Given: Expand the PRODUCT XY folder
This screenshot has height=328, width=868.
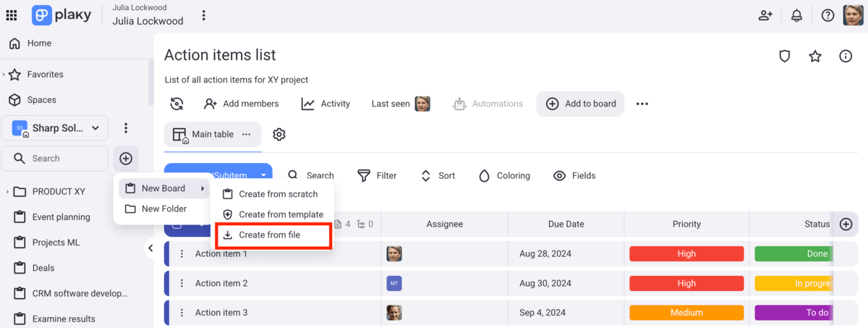Looking at the screenshot, I should pyautogui.click(x=7, y=192).
